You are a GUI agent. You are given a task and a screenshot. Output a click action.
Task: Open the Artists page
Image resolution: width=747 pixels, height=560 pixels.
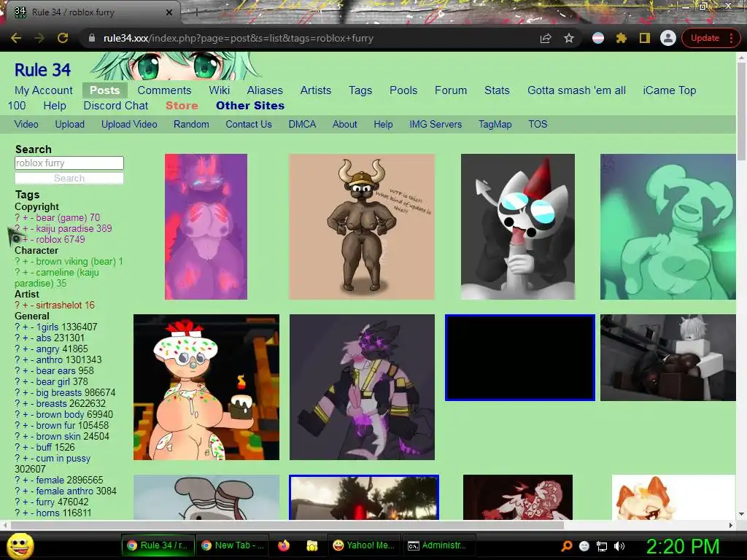point(315,90)
